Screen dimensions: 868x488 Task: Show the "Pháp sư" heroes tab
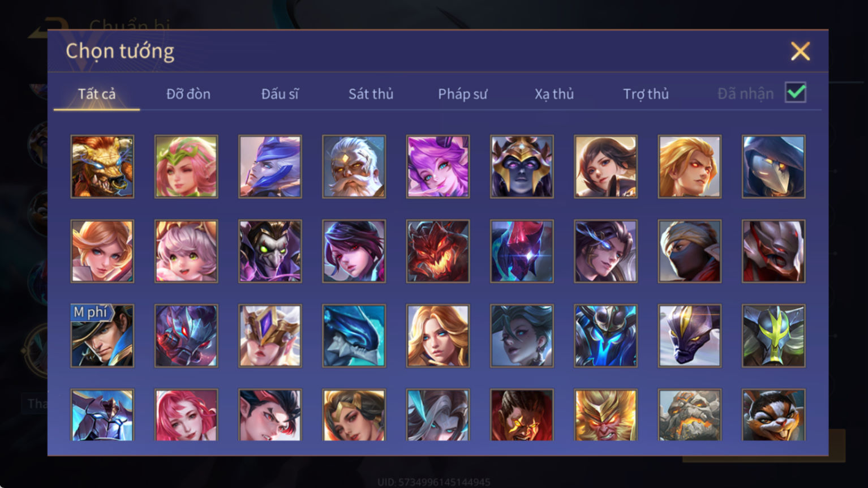click(x=462, y=94)
